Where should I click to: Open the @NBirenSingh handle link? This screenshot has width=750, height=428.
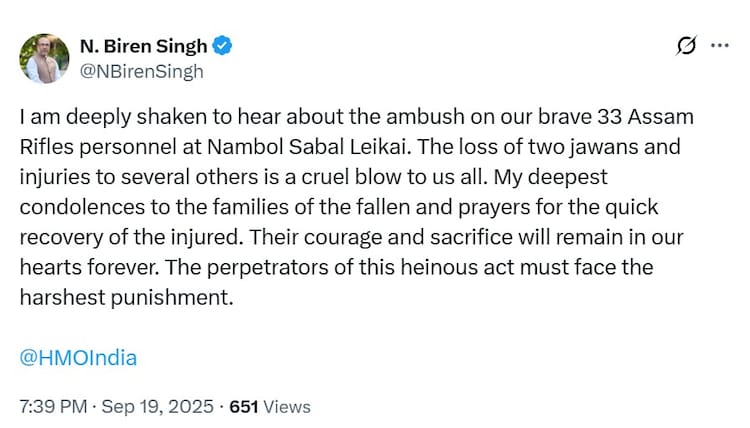pos(140,70)
